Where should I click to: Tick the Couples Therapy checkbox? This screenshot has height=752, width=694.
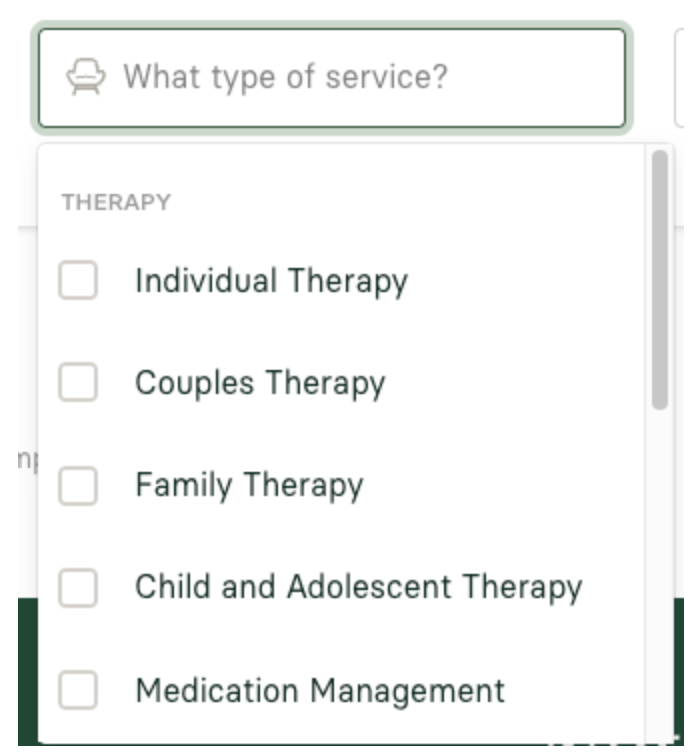click(78, 382)
